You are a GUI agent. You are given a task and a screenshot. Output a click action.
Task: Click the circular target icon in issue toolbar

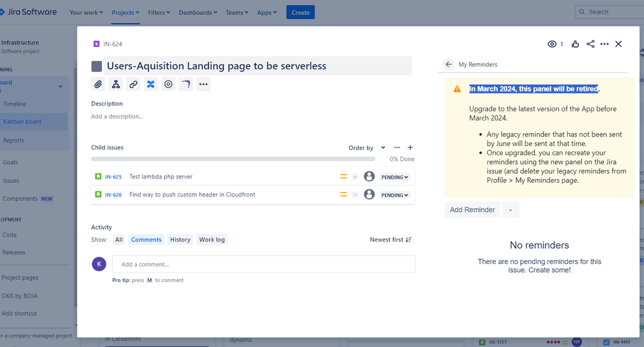[168, 84]
